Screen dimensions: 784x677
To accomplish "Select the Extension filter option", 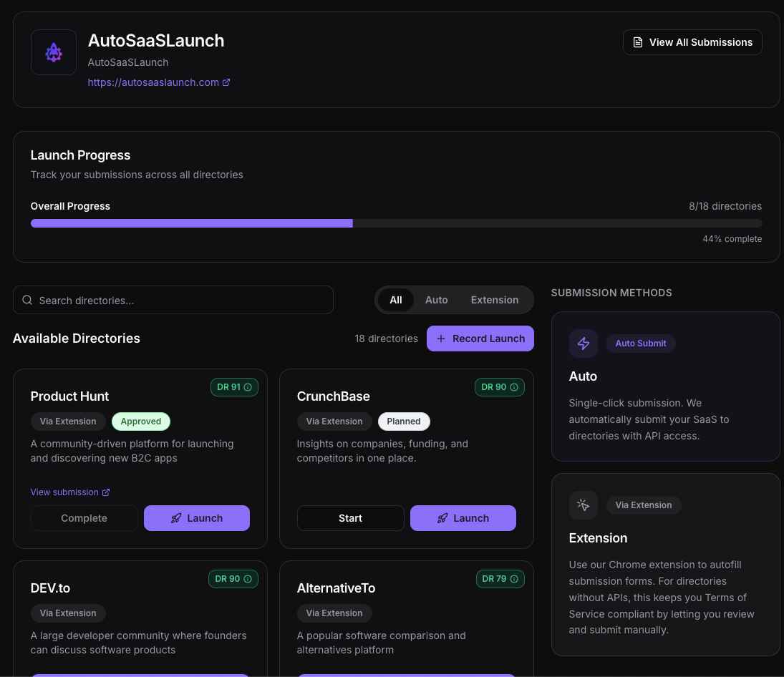I will [x=494, y=299].
